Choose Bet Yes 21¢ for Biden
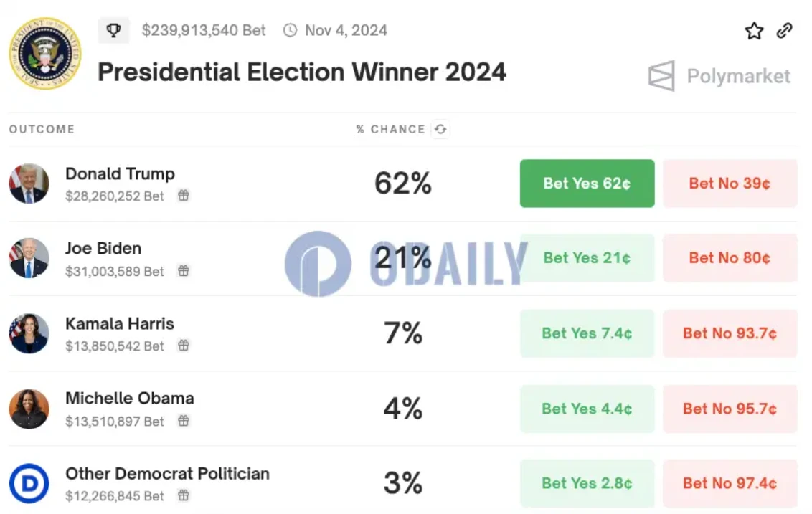The width and height of the screenshot is (812, 514). [587, 258]
